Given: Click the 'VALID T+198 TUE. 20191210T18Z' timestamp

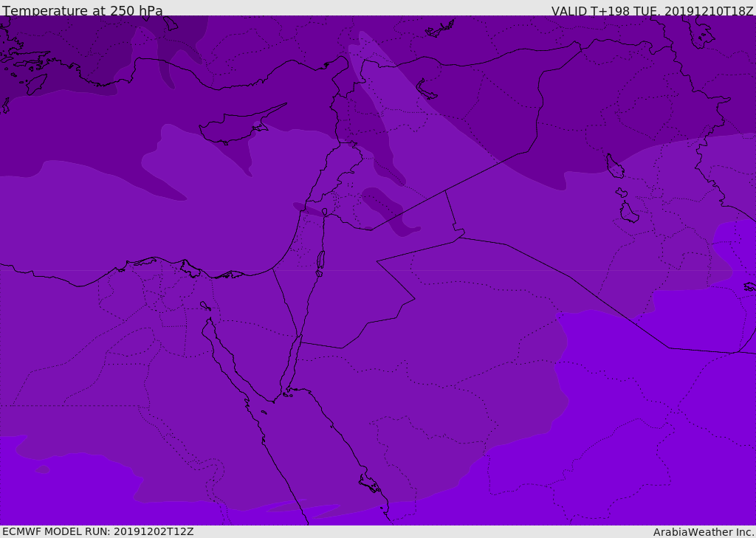Looking at the screenshot, I should [653, 10].
